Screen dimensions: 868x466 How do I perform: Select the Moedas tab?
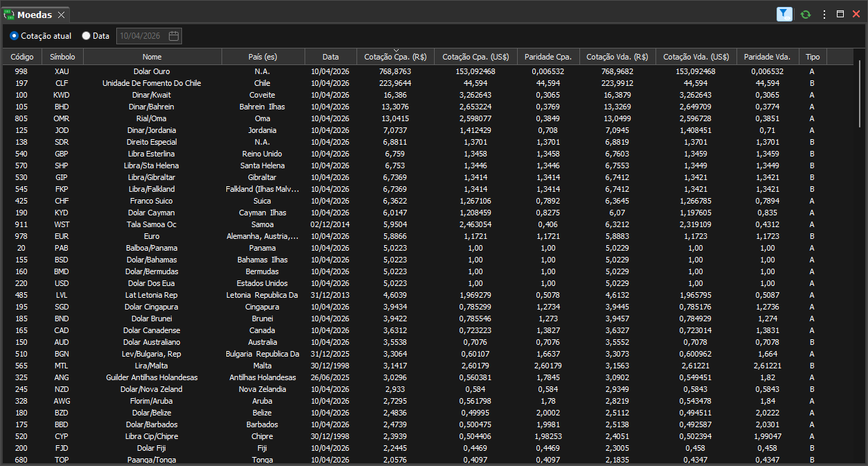pyautogui.click(x=35, y=15)
